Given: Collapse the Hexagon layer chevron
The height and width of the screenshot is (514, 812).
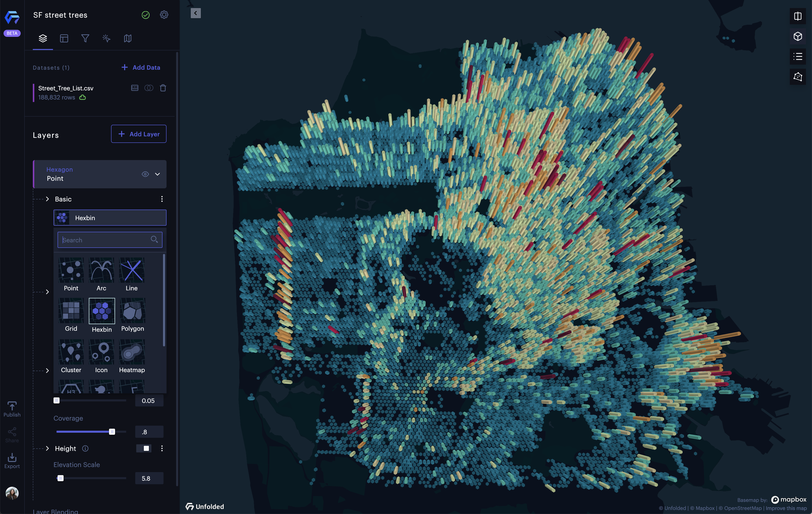Looking at the screenshot, I should click(157, 174).
